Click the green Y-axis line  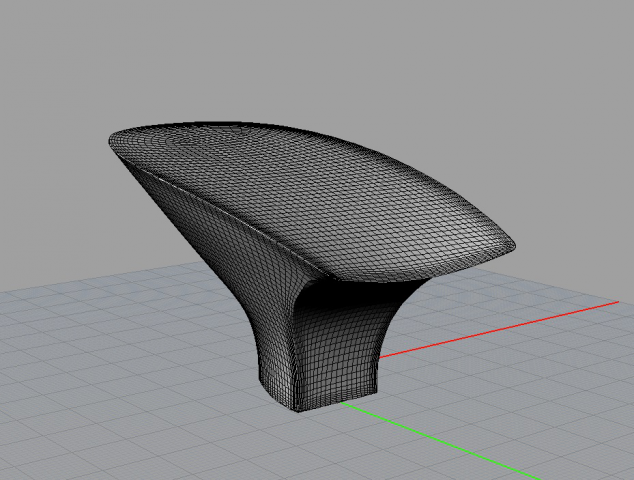441,441
